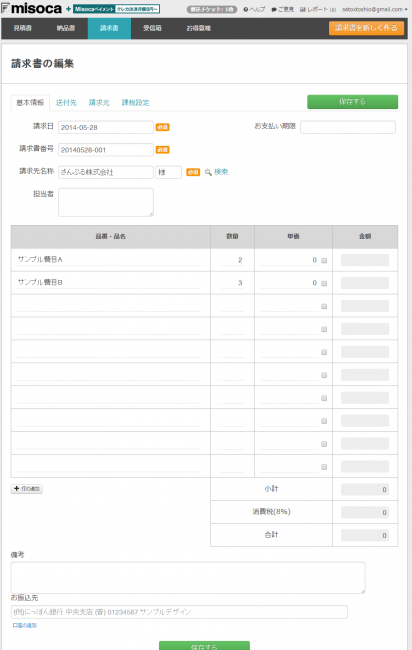
Task: Click the 口座の追加 link
Action: 25,626
